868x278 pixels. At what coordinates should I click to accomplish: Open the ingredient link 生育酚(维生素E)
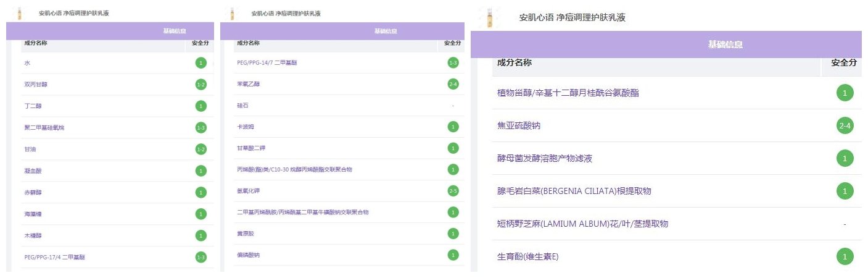tap(528, 256)
